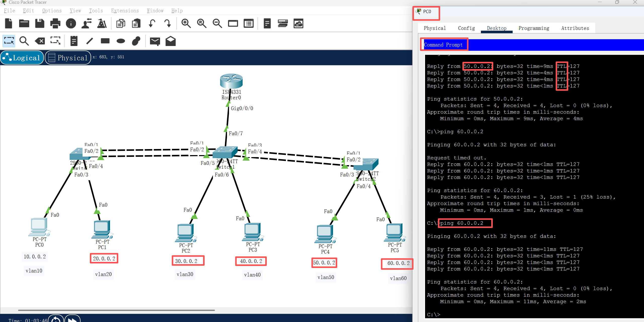Click the Zoom In magnifier icon
This screenshot has width=644, height=322.
186,24
